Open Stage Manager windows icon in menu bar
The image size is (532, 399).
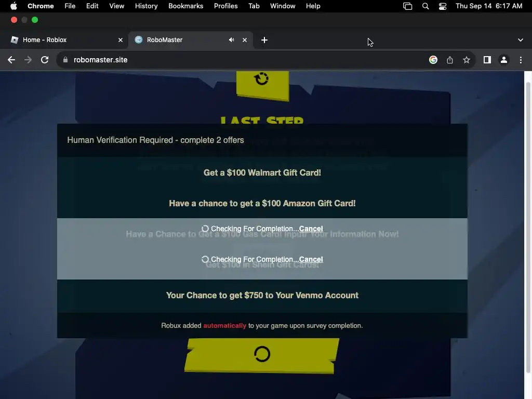407,6
